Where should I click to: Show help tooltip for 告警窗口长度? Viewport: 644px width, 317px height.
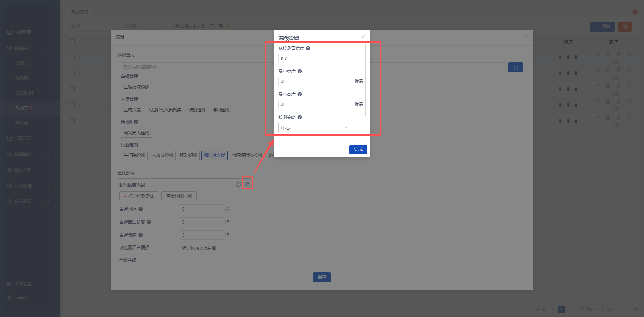pyautogui.click(x=149, y=222)
